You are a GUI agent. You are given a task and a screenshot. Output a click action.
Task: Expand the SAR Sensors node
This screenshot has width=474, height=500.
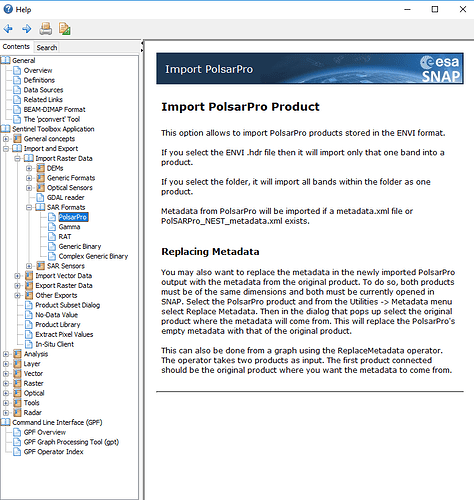pyautogui.click(x=29, y=266)
